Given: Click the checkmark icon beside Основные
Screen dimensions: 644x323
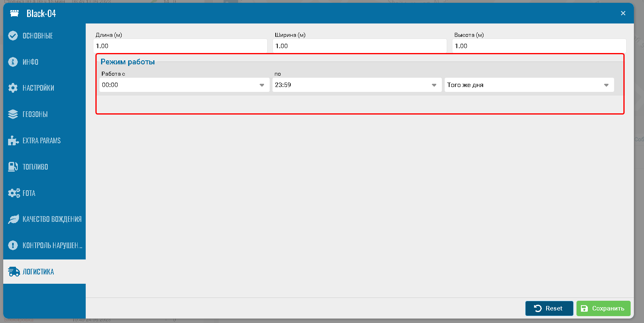Looking at the screenshot, I should coord(13,36).
